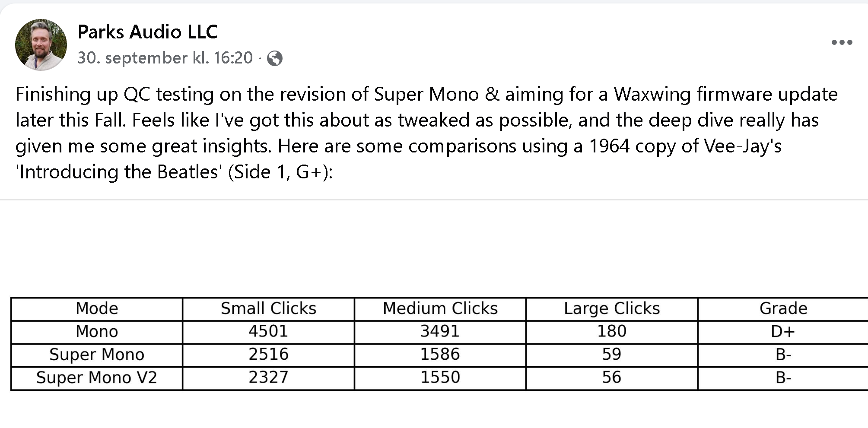Click the D+ grade cell
868x428 pixels.
point(783,332)
